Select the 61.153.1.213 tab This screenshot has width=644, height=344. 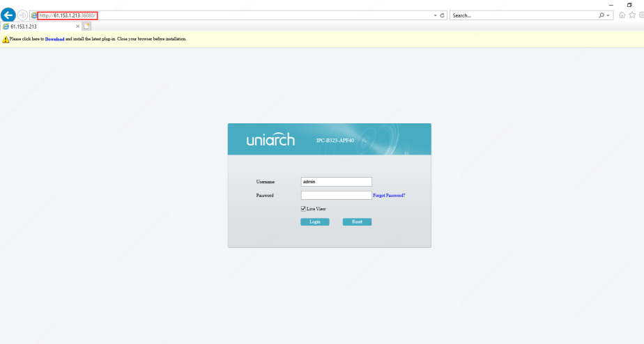point(40,26)
